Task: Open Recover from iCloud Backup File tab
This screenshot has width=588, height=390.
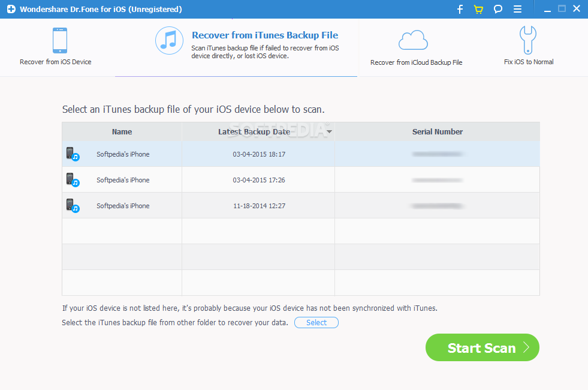Action: click(x=416, y=47)
